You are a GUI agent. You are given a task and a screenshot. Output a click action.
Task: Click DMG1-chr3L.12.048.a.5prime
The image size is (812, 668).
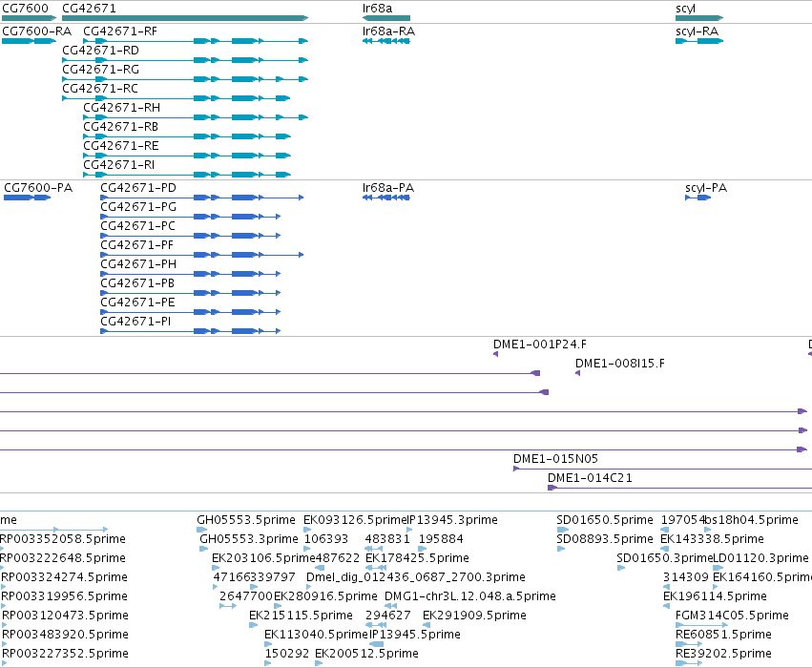469,596
